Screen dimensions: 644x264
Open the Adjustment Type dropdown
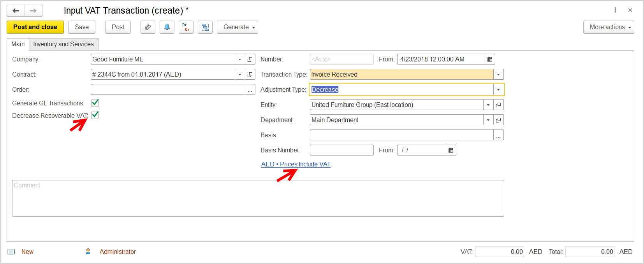click(x=498, y=90)
